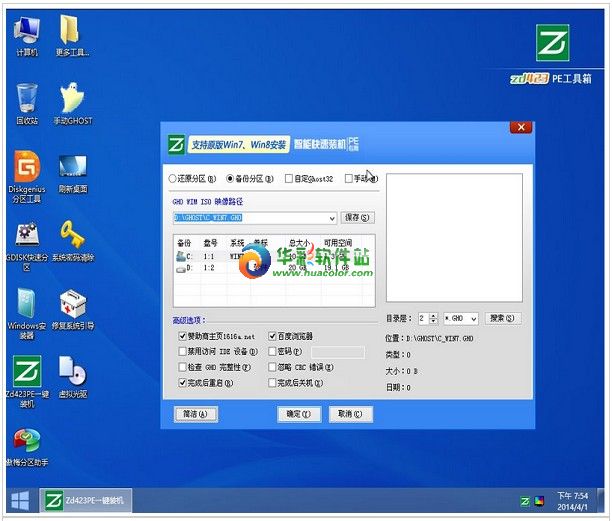Click the 保存 button

(x=357, y=218)
